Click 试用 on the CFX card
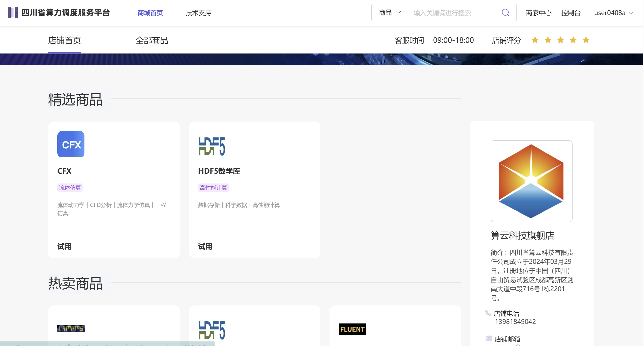Viewport: 644px width, 346px height. (x=64, y=247)
